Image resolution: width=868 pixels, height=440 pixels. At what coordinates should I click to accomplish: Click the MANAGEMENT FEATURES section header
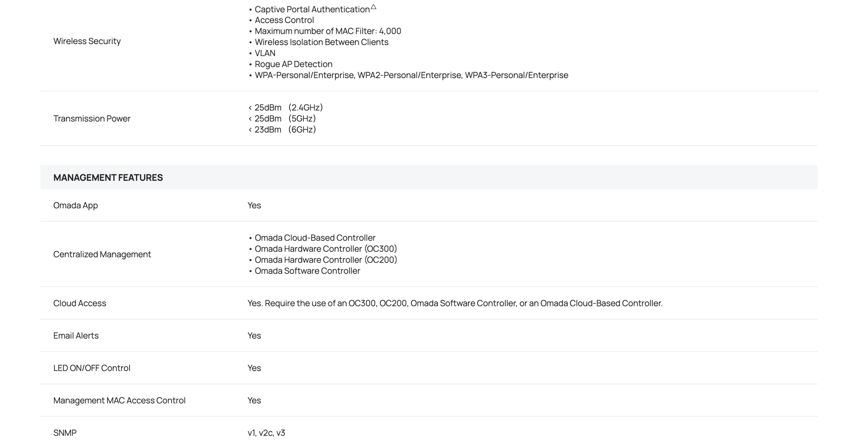point(108,177)
